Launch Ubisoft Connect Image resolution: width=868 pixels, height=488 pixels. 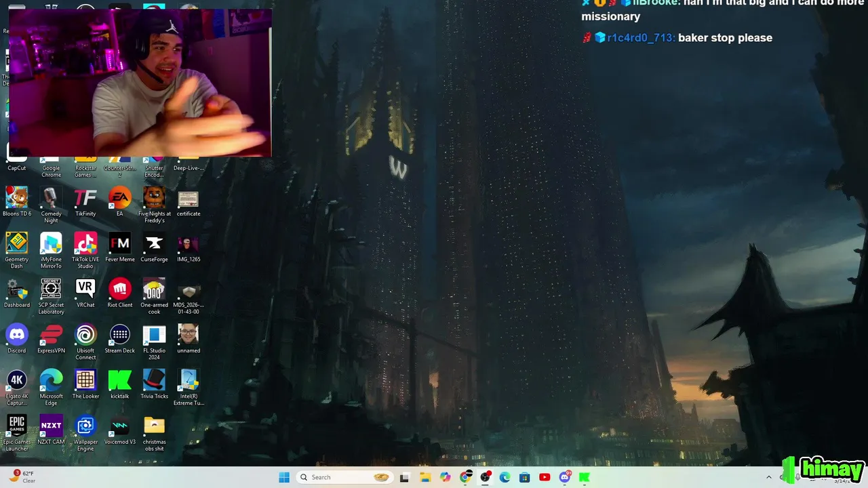(85, 335)
